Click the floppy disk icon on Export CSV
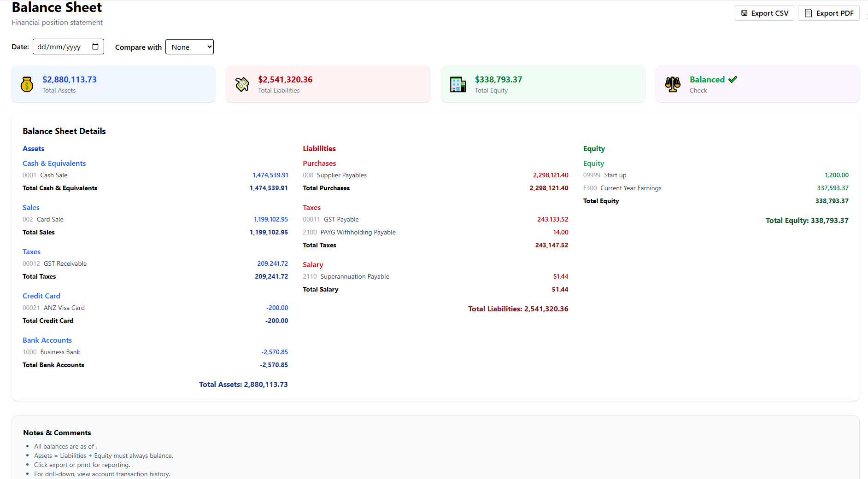Screen dimensions: 868x479 (744, 13)
